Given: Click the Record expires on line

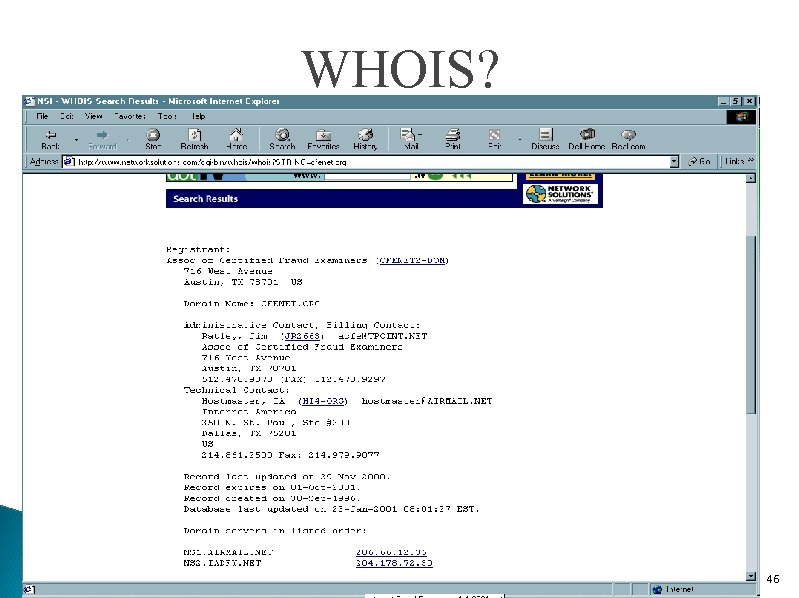Looking at the screenshot, I should click(272, 487).
